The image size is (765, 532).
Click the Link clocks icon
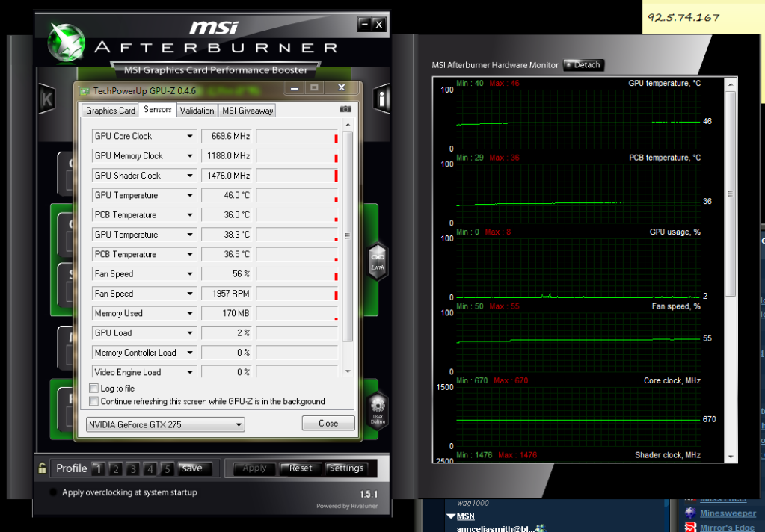click(378, 261)
